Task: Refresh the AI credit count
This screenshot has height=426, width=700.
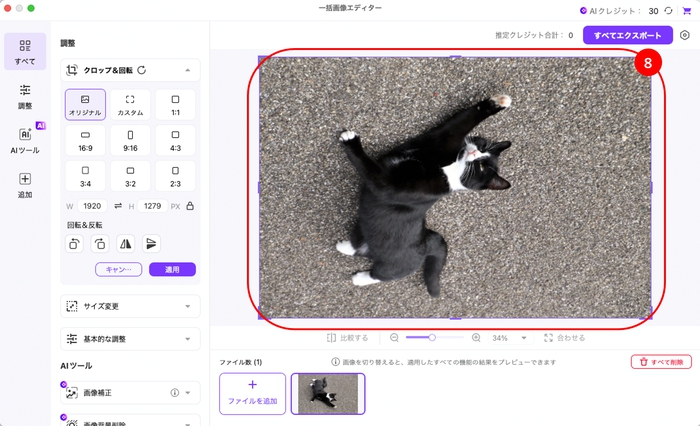Action: tap(668, 10)
